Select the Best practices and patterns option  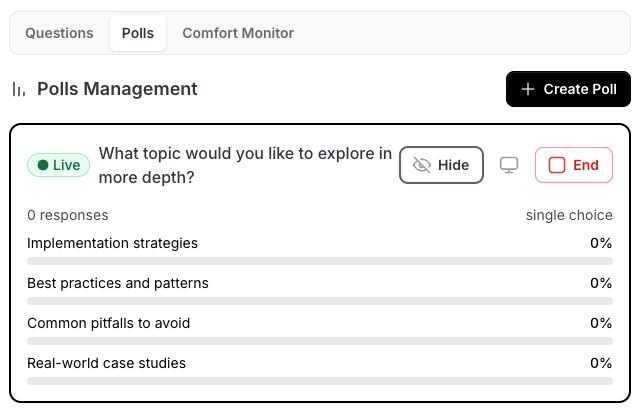tap(118, 283)
